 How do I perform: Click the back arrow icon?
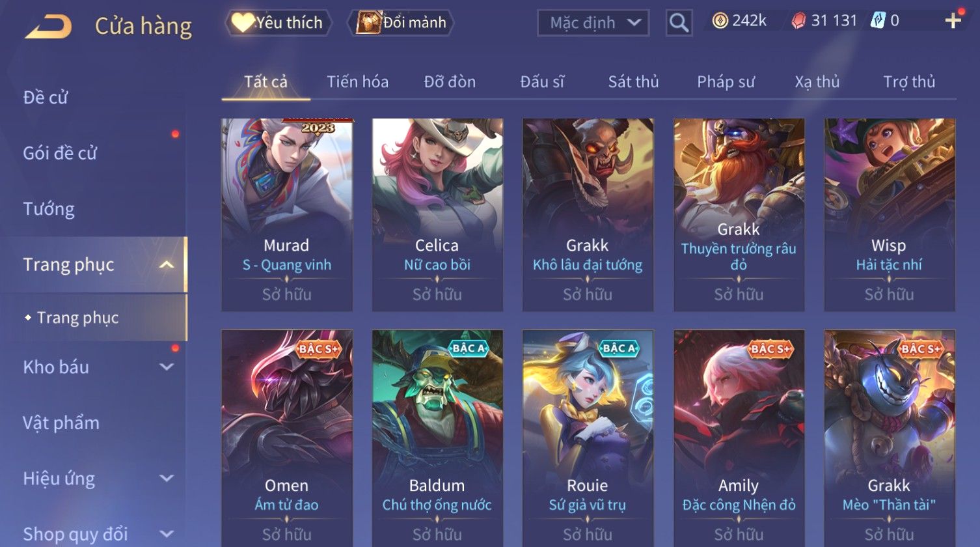[x=48, y=27]
